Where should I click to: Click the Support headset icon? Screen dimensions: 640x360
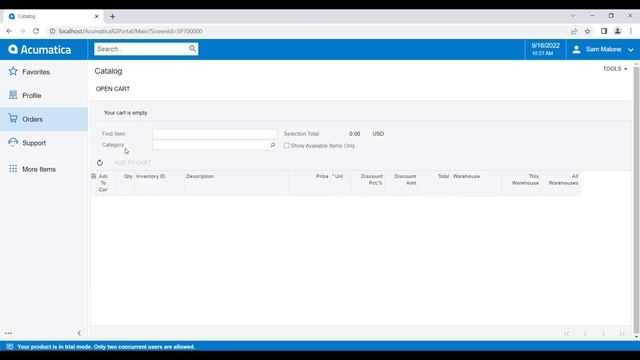coord(13,142)
